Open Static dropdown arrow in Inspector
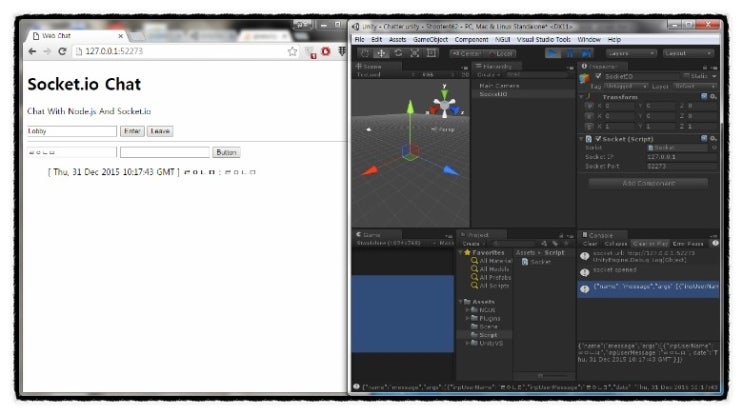 (x=714, y=76)
